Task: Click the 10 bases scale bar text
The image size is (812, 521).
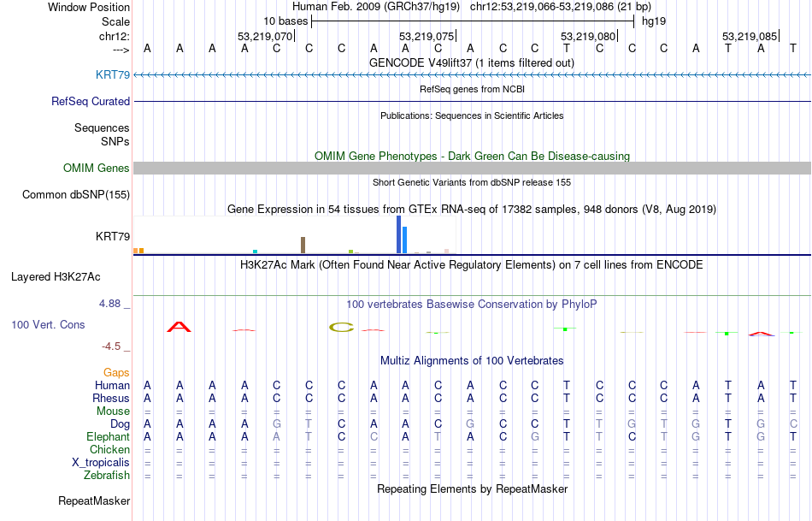Action: [285, 21]
